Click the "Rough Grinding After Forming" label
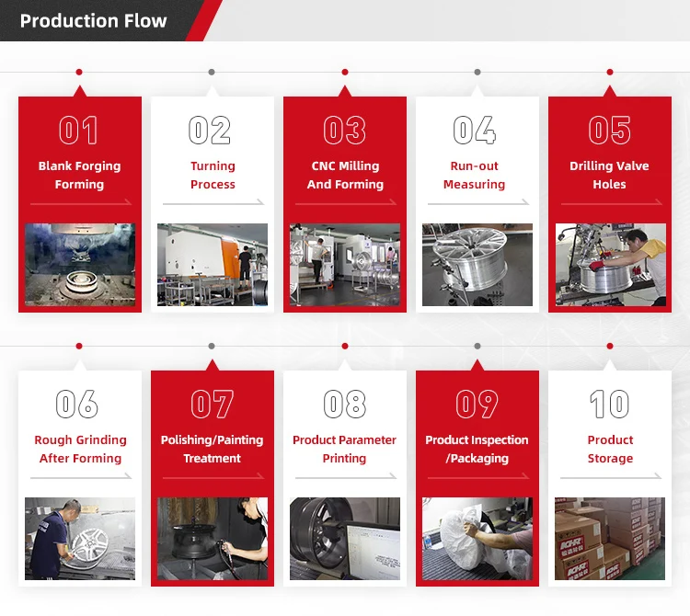Viewport: 690px width, 616px height. [81, 449]
